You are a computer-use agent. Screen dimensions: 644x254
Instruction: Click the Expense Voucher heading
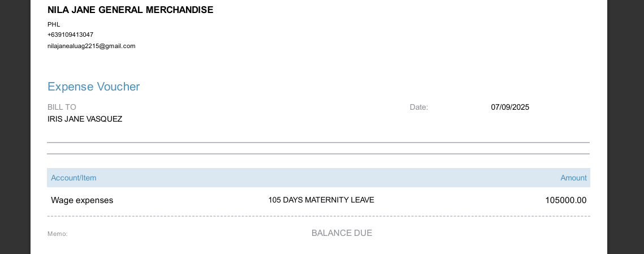coord(93,87)
